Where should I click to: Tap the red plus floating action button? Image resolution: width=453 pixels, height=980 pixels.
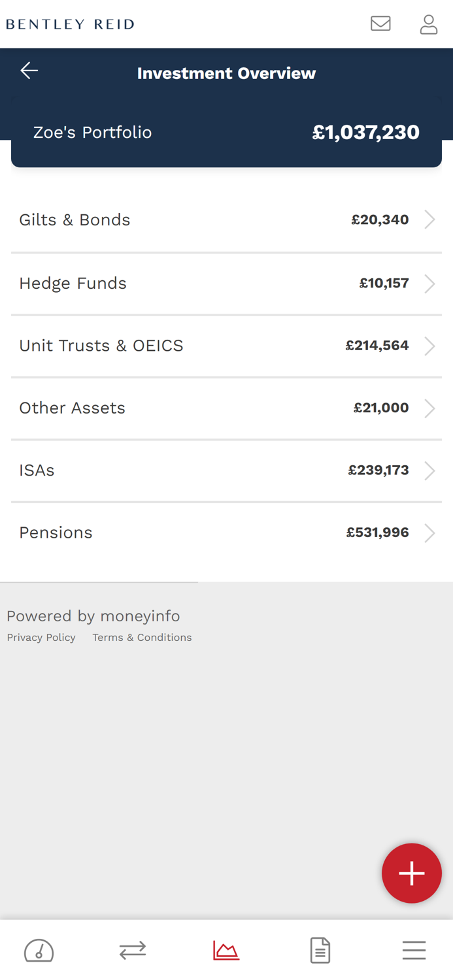pos(412,873)
